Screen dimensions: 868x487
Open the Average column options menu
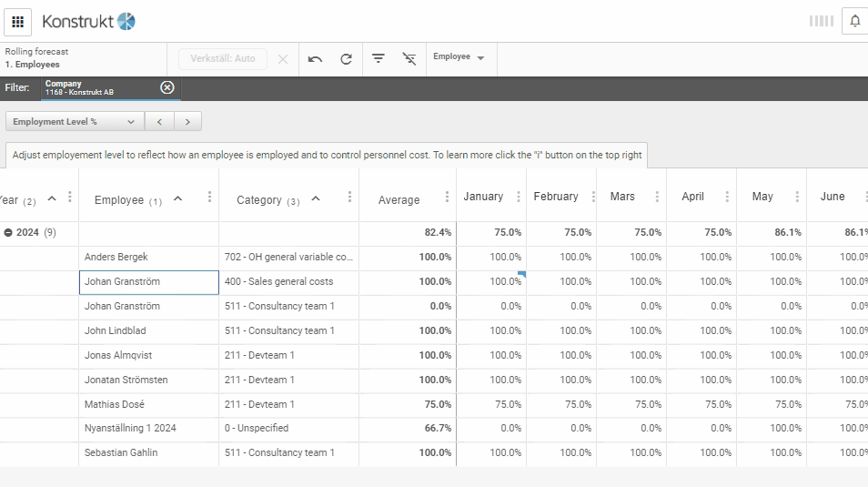[x=447, y=198]
